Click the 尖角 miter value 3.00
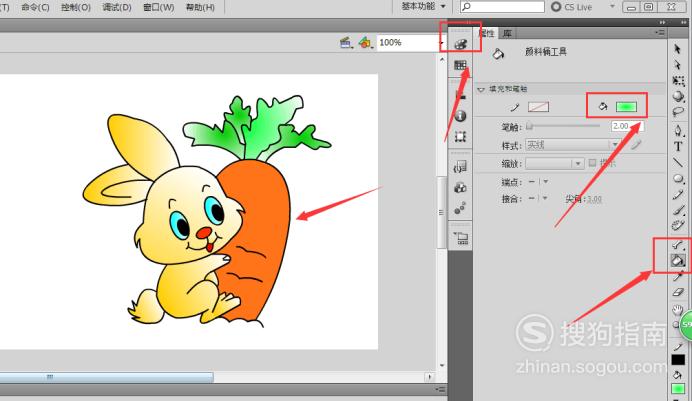 coord(594,199)
